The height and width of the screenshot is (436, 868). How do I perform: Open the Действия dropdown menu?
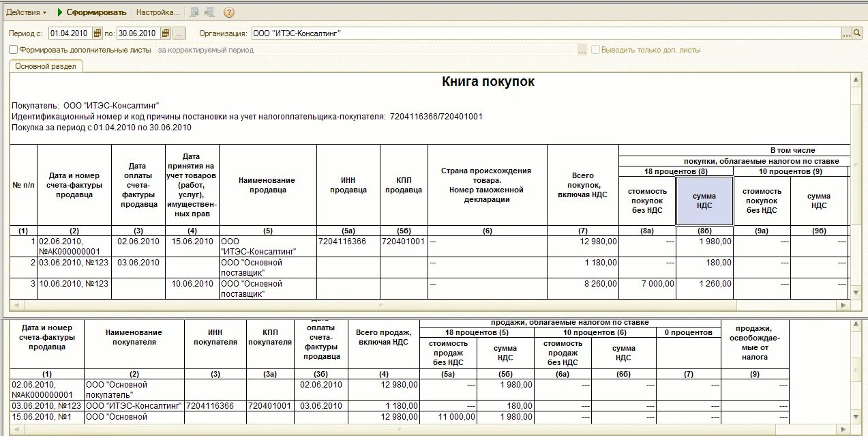point(27,12)
